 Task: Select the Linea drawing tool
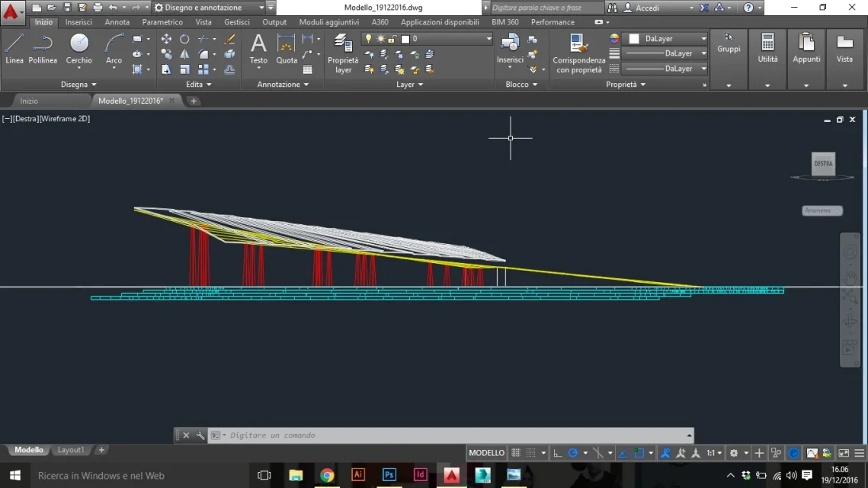click(x=14, y=49)
